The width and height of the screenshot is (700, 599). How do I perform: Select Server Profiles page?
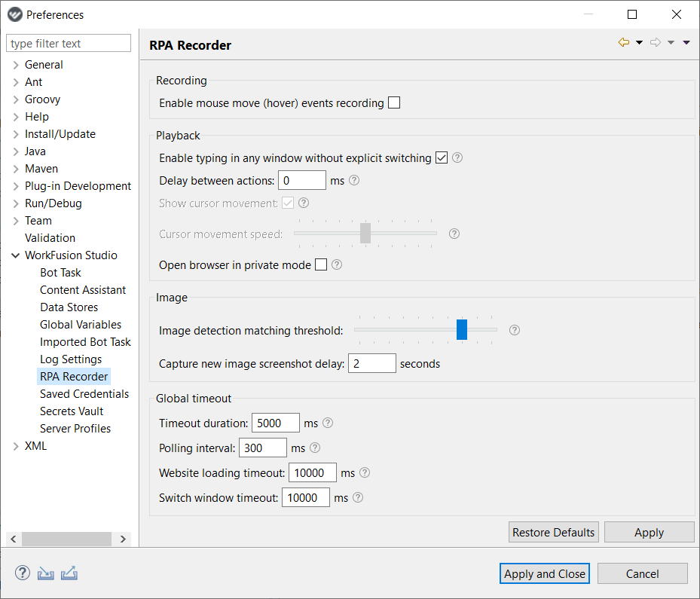coord(75,429)
